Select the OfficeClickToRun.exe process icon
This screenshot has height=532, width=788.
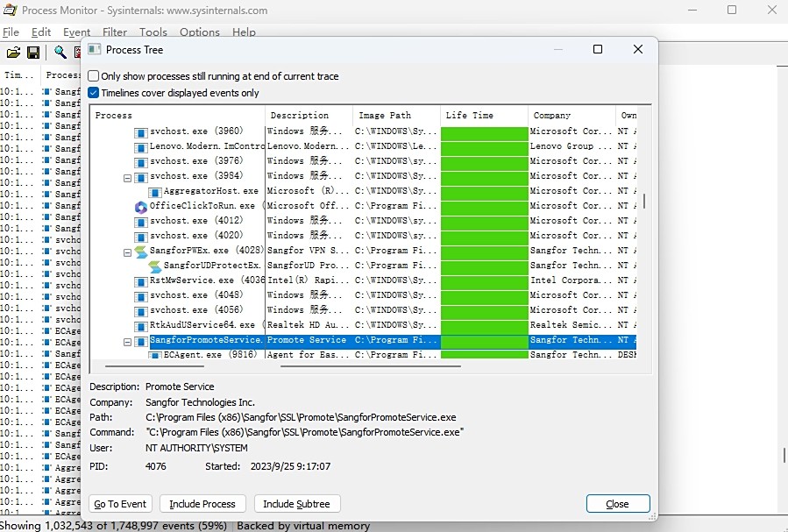tap(140, 206)
